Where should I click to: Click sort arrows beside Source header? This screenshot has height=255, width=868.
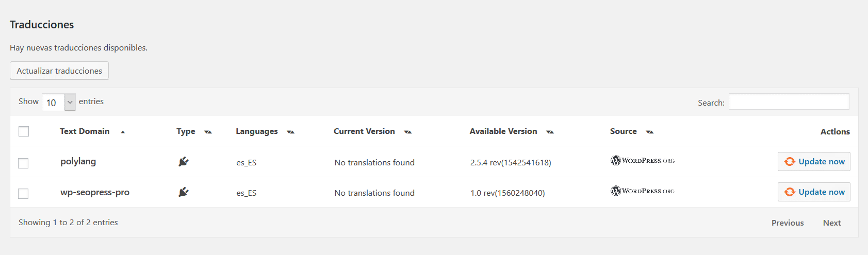649,132
